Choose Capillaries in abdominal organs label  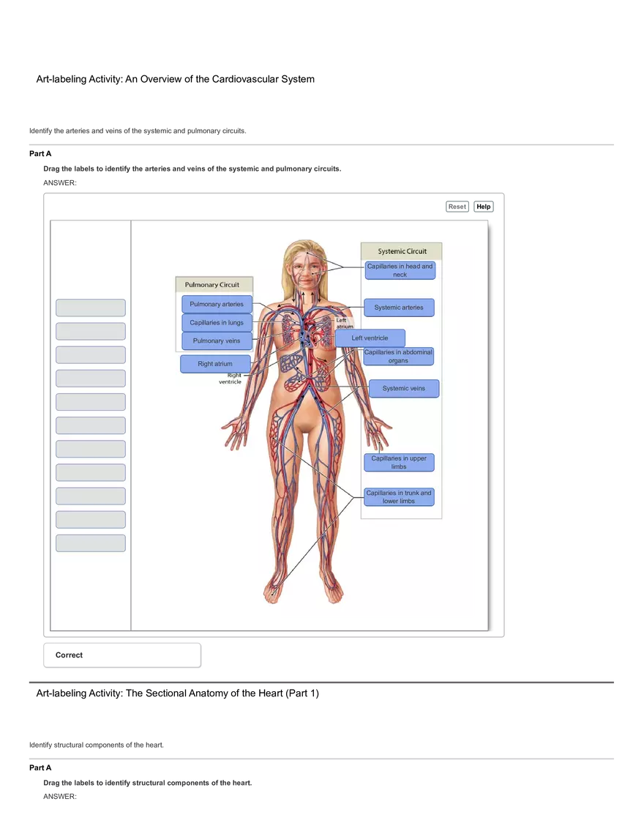pyautogui.click(x=399, y=357)
